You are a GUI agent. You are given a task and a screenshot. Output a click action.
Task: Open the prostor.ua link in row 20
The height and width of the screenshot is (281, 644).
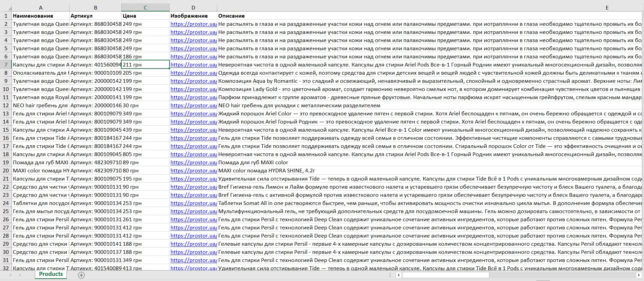193,170
